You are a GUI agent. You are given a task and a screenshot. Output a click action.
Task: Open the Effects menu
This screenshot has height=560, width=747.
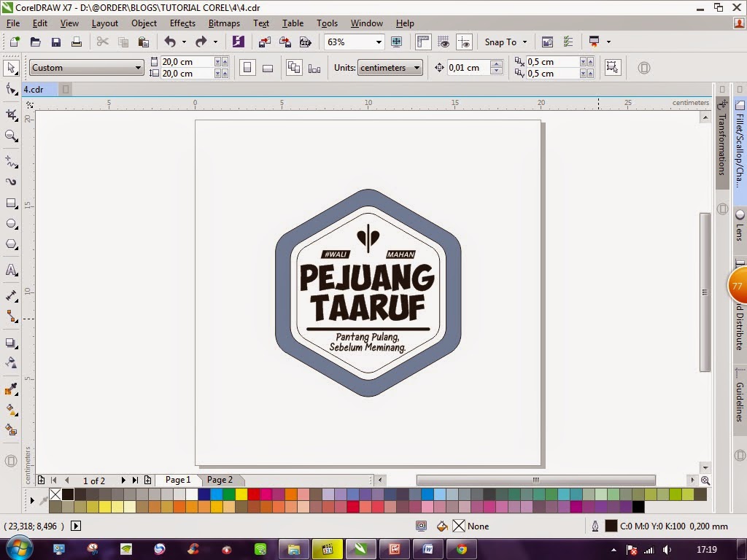click(182, 23)
